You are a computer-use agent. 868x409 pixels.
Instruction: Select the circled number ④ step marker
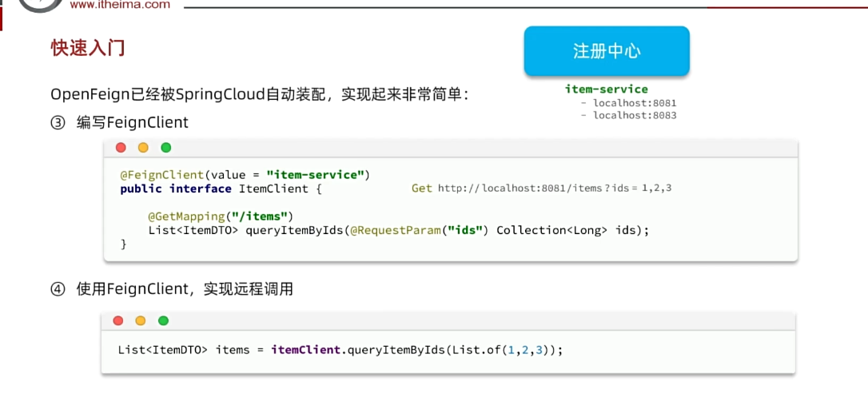[x=57, y=289]
